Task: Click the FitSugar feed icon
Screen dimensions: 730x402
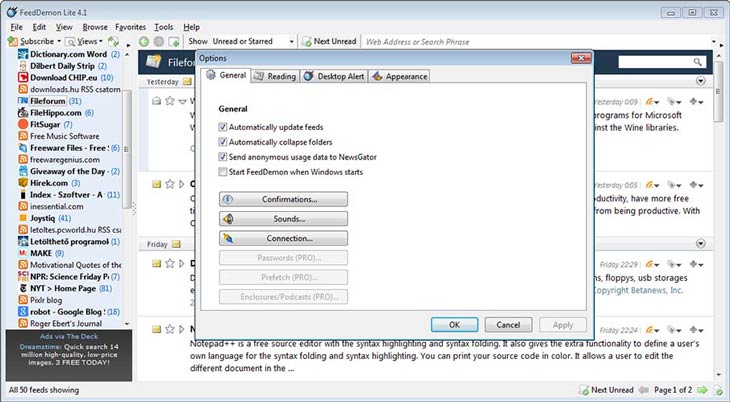Action: 22,125
